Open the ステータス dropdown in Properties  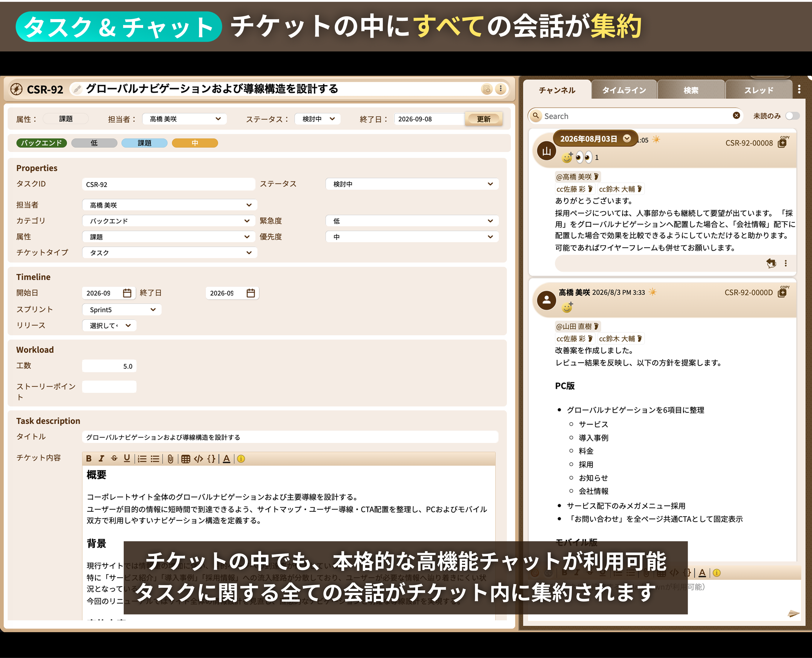point(412,184)
